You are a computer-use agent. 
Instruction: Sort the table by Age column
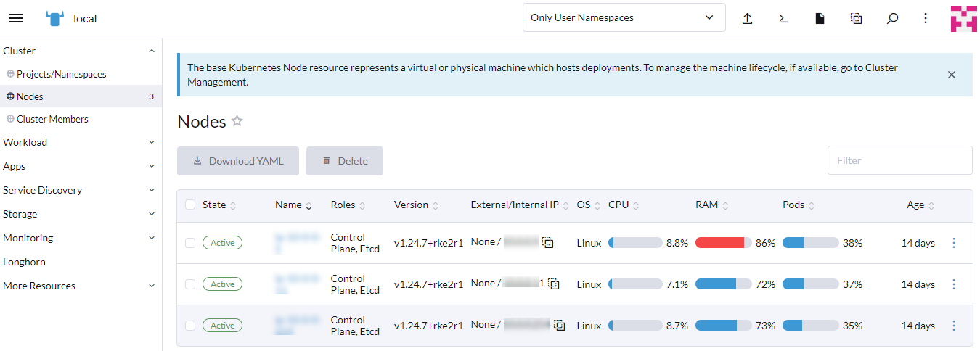920,205
